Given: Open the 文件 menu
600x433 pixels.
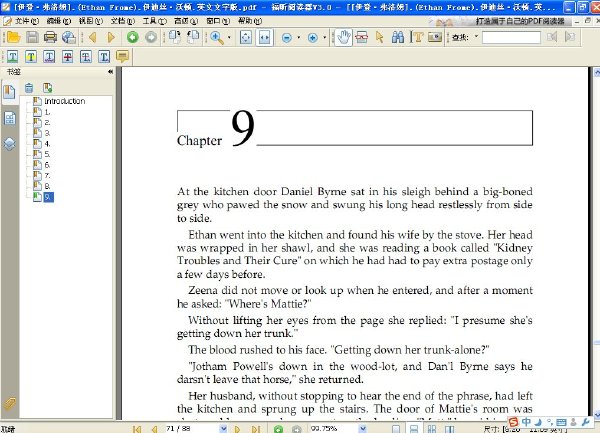Looking at the screenshot, I should tap(27, 21).
